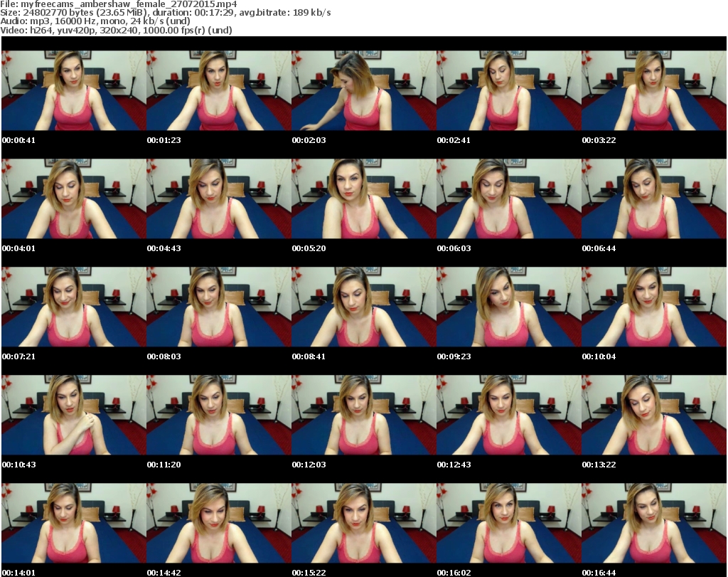728x577 pixels.
Task: Click the thumbnail stamped 00:10:43
Action: coord(74,415)
